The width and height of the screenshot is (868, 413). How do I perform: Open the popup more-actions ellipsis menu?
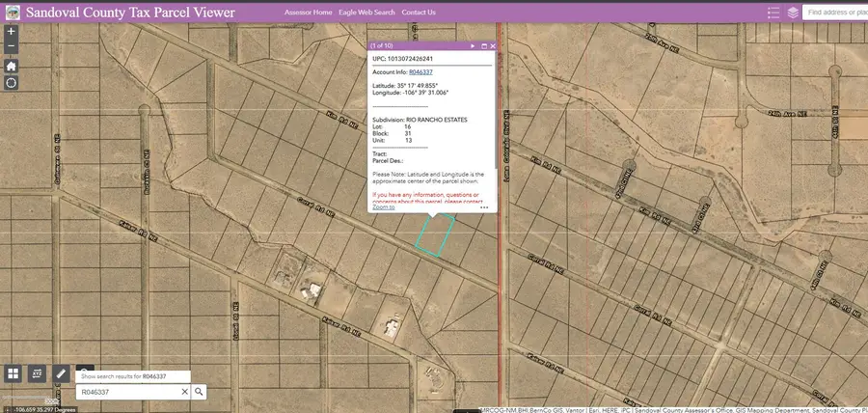(x=484, y=207)
